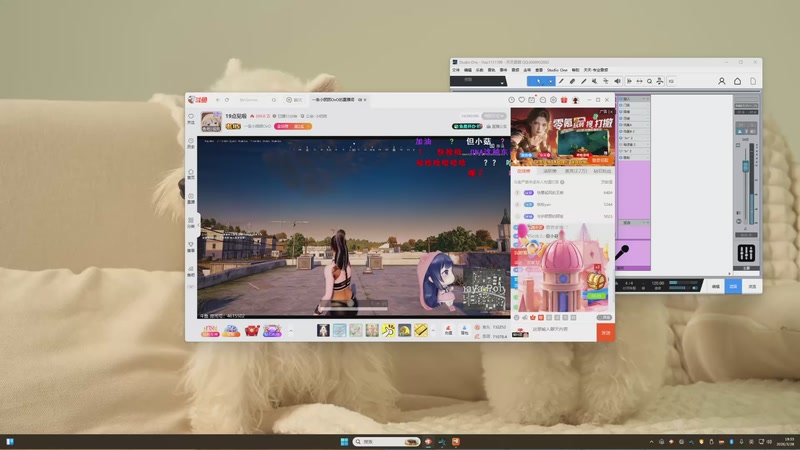This screenshot has width=800, height=450.
Task: Select the yellow running-figure gift in the gift bar
Action: pyautogui.click(x=388, y=331)
